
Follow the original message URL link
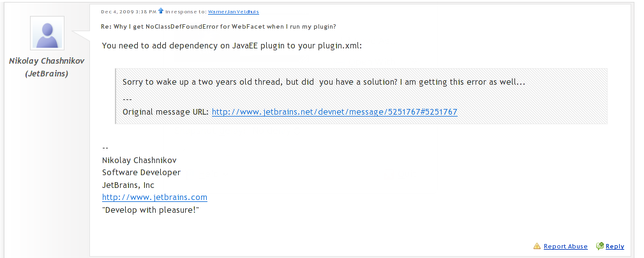[334, 111]
